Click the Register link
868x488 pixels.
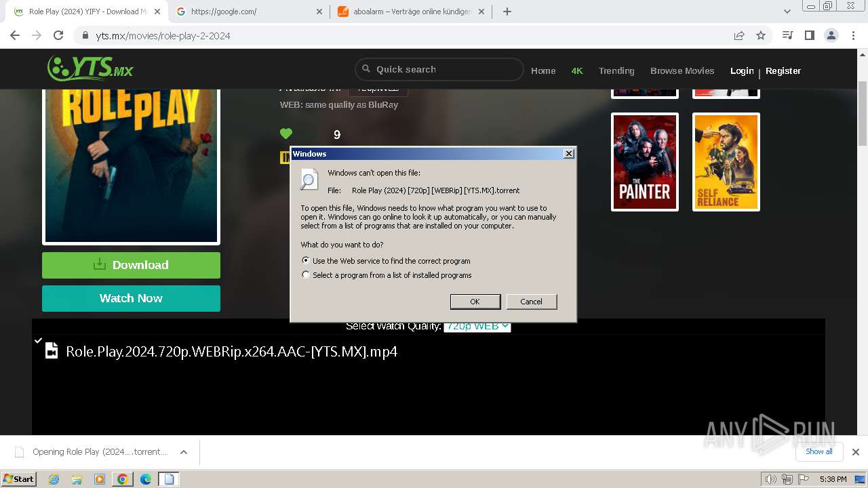pos(783,70)
